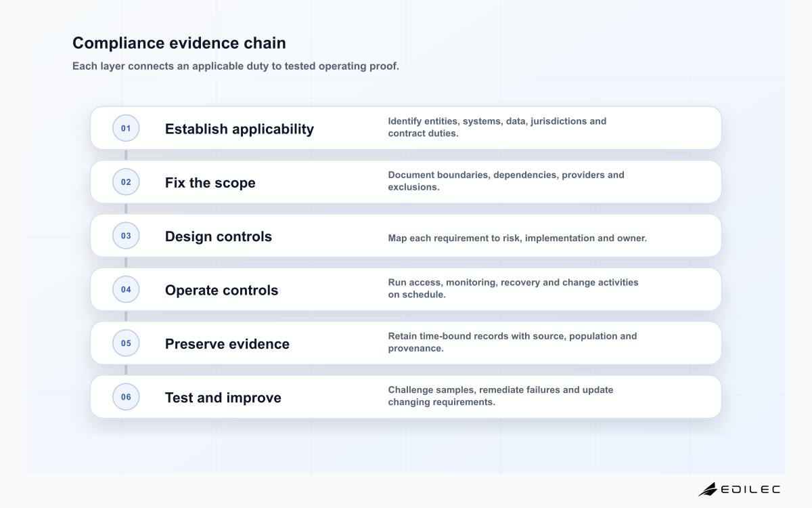Image resolution: width=812 pixels, height=508 pixels.
Task: Click the Compliance evidence chain title
Action: tap(179, 43)
